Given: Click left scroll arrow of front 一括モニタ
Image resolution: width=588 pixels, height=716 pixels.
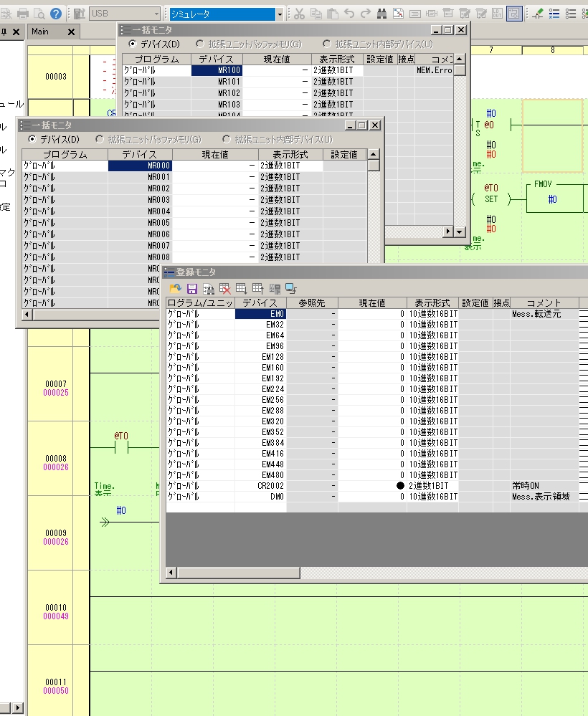Looking at the screenshot, I should [x=27, y=314].
